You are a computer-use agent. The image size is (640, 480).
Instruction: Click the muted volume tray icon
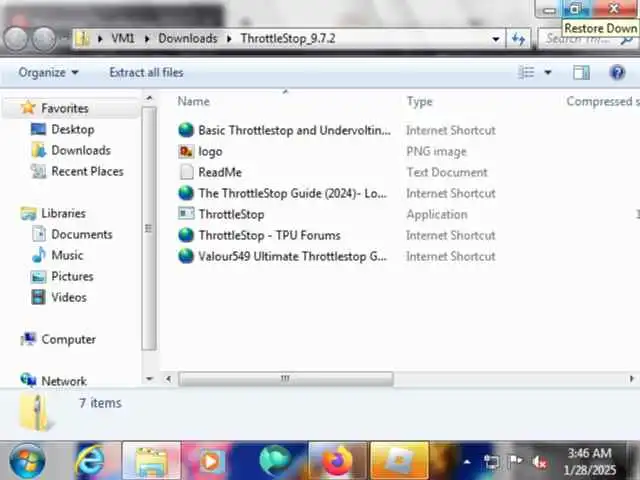[539, 462]
